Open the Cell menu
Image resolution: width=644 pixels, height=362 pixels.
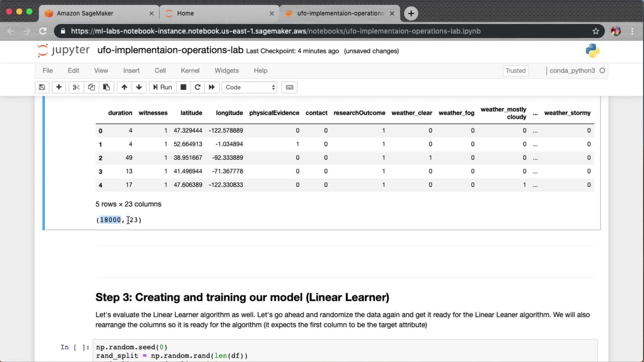coord(160,70)
